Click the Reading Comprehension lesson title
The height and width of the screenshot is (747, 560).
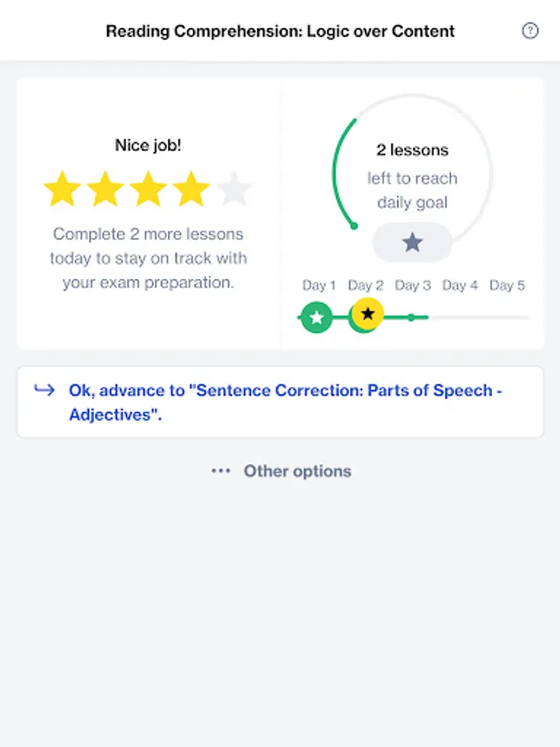point(280,32)
